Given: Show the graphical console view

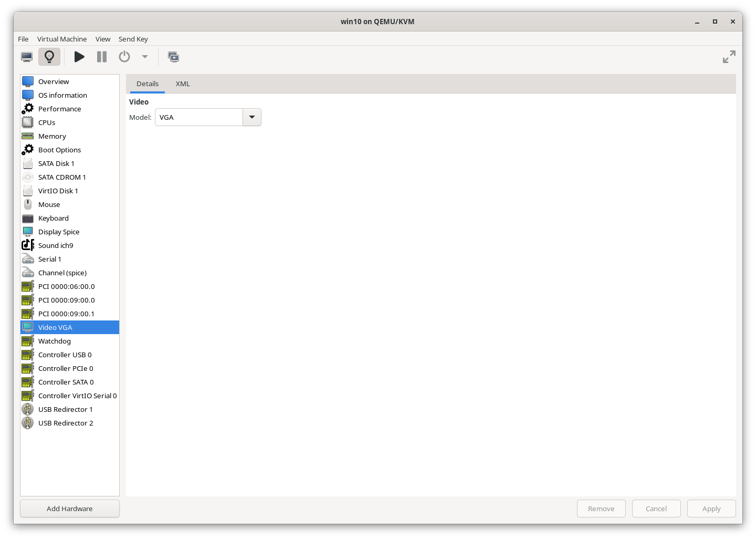Looking at the screenshot, I should point(27,57).
